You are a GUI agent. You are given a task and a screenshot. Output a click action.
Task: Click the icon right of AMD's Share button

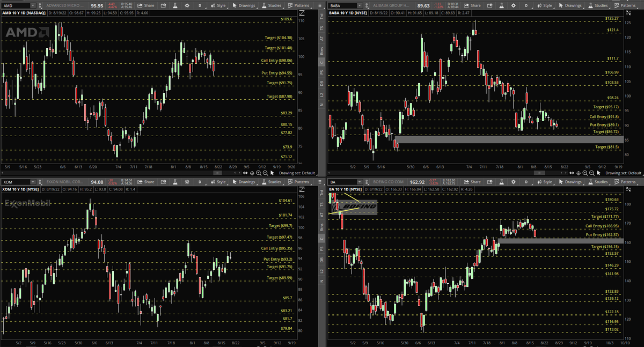(x=163, y=5)
